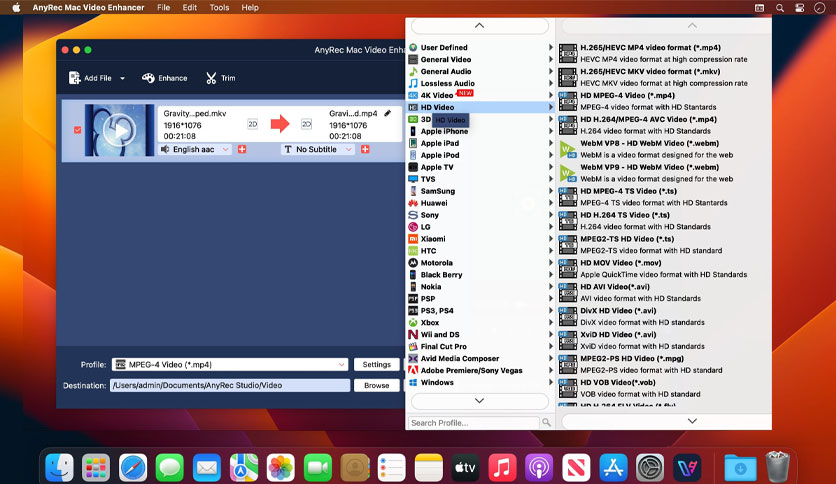Click the Xiaomi brand icon
The height and width of the screenshot is (484, 836).
coord(413,239)
